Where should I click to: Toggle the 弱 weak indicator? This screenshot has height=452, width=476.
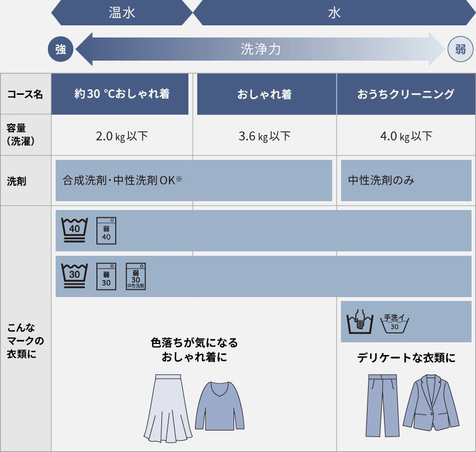461,49
